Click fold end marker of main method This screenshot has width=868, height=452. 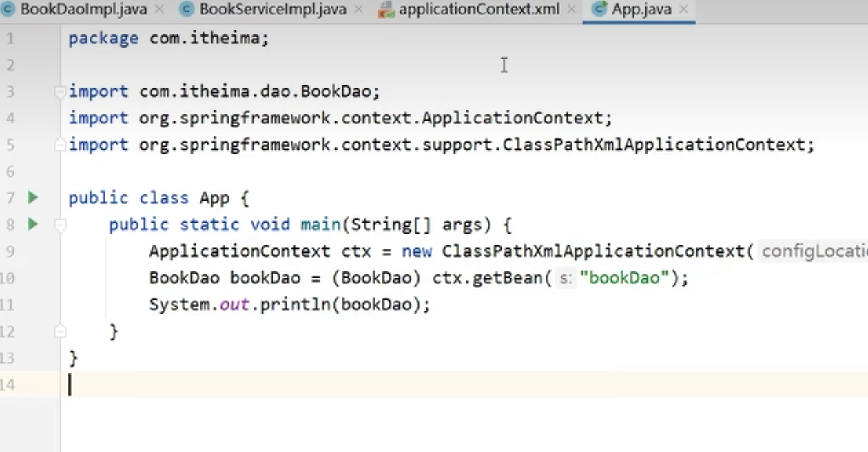[61, 331]
